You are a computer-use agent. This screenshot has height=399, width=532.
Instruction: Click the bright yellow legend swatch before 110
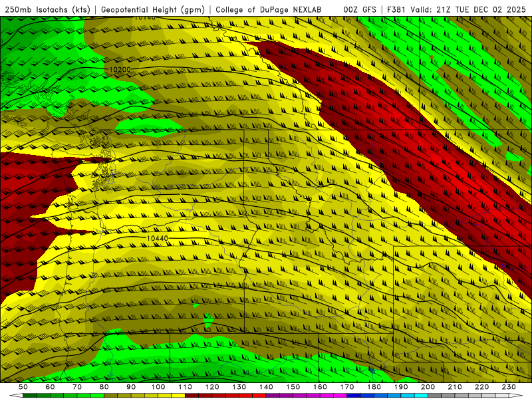[178, 395]
